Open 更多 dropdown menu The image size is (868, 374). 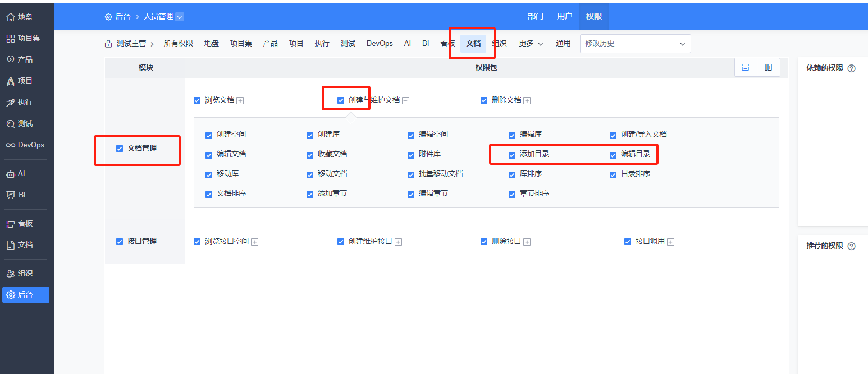531,44
